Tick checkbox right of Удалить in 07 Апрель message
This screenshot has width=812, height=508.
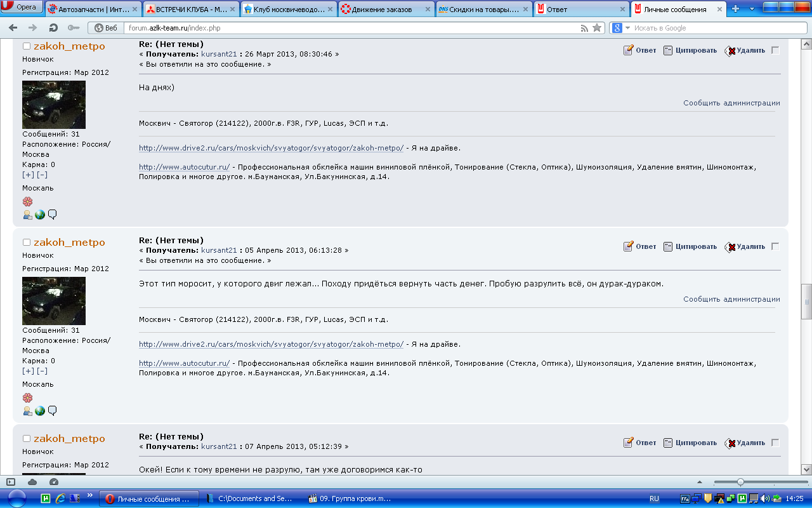pos(775,443)
